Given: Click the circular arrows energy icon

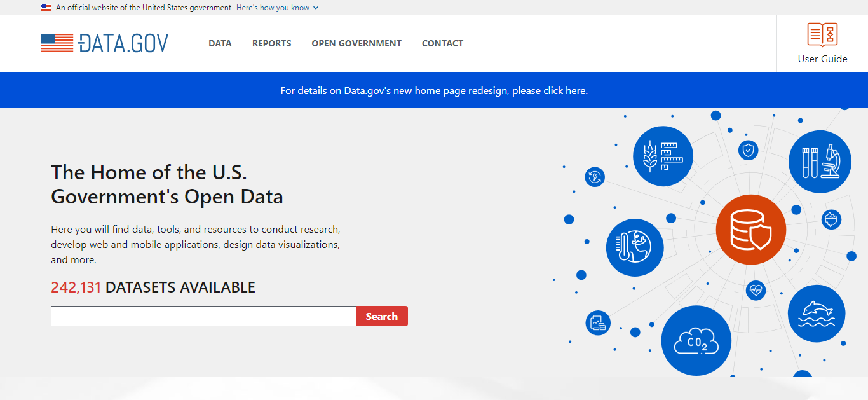Looking at the screenshot, I should (595, 177).
